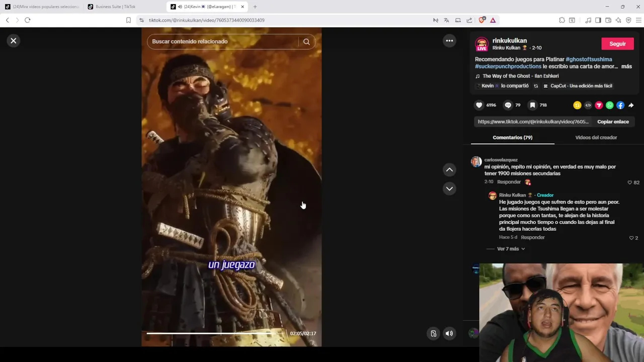The height and width of the screenshot is (362, 644).
Task: Open the Brave Wallet icon
Action: tap(608, 20)
